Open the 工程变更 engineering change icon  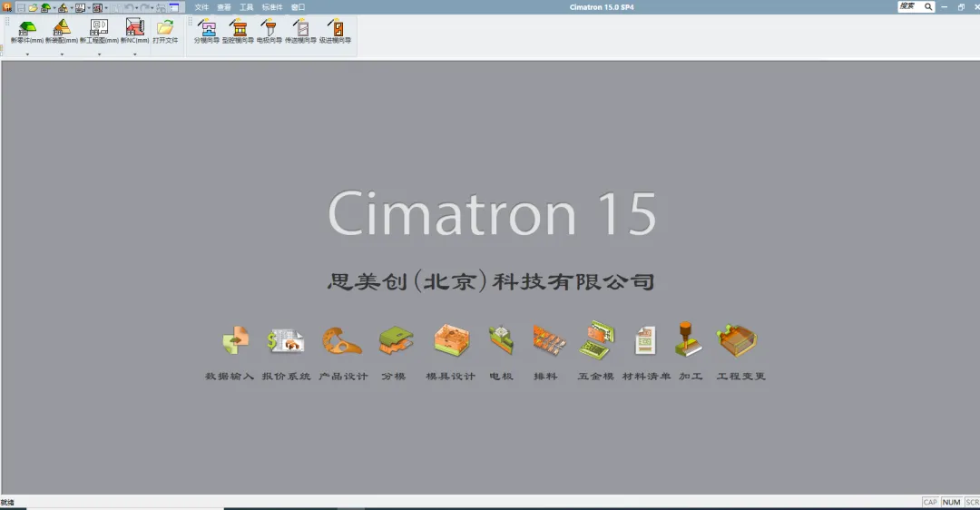tap(738, 340)
